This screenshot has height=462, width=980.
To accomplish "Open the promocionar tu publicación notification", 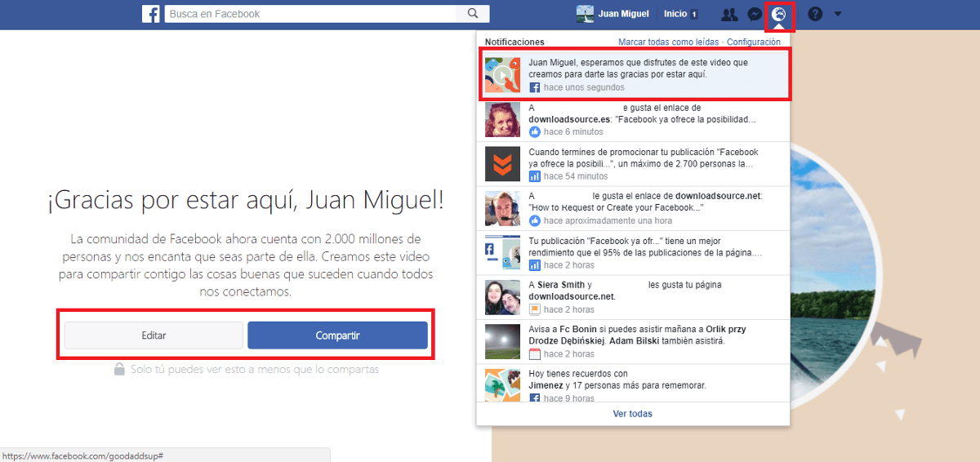I will click(x=633, y=164).
